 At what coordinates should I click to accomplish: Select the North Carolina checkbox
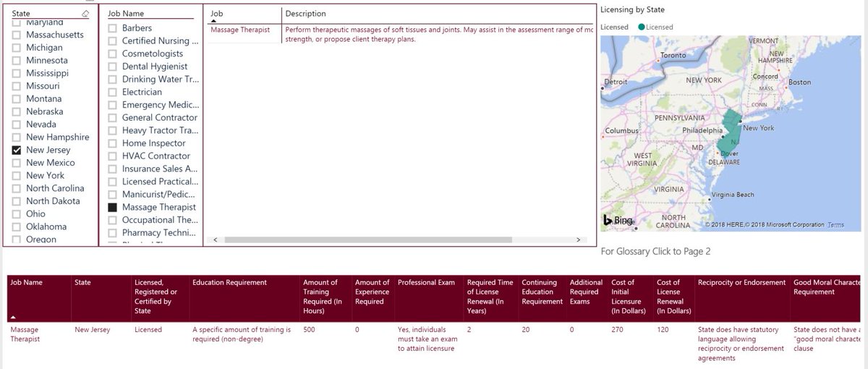(x=17, y=188)
